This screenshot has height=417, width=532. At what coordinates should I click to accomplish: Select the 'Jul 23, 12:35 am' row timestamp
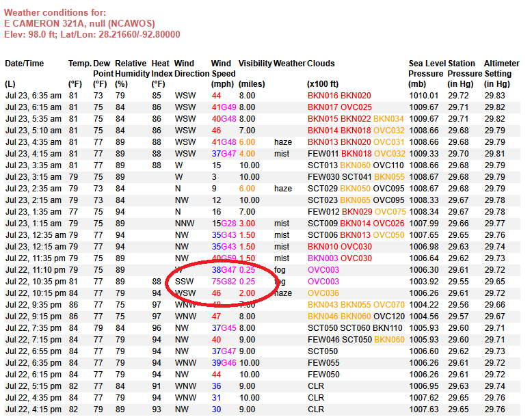(x=36, y=235)
